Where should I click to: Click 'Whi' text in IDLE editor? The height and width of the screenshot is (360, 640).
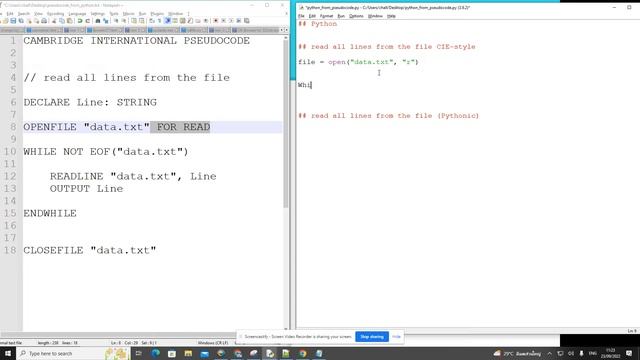pyautogui.click(x=304, y=85)
